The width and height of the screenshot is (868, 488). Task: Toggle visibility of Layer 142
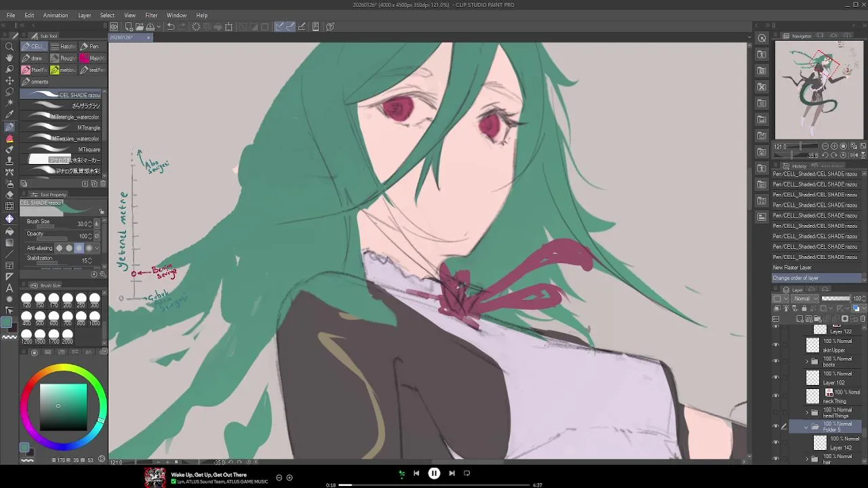[776, 443]
